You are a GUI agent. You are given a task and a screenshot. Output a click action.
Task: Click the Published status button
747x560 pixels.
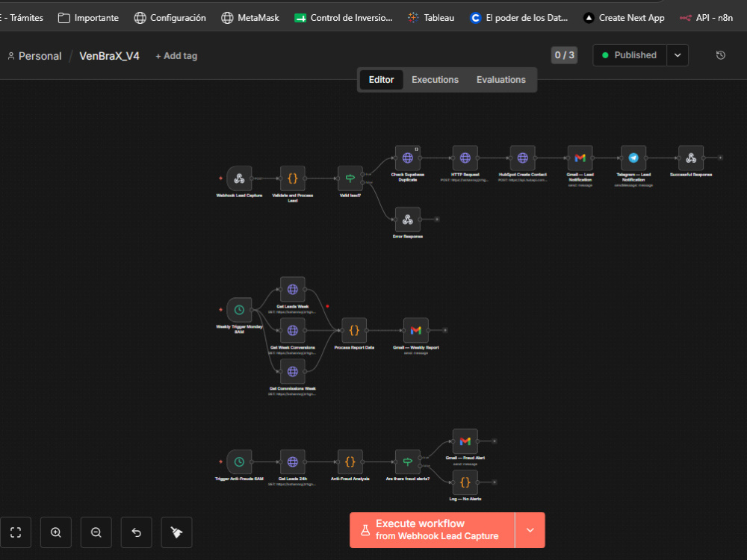coord(630,55)
